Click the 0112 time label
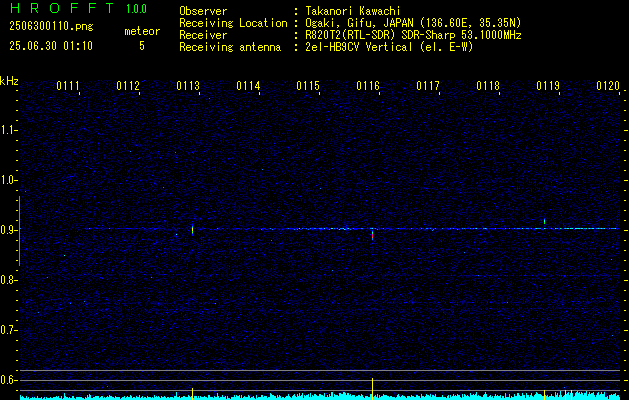 coord(128,86)
